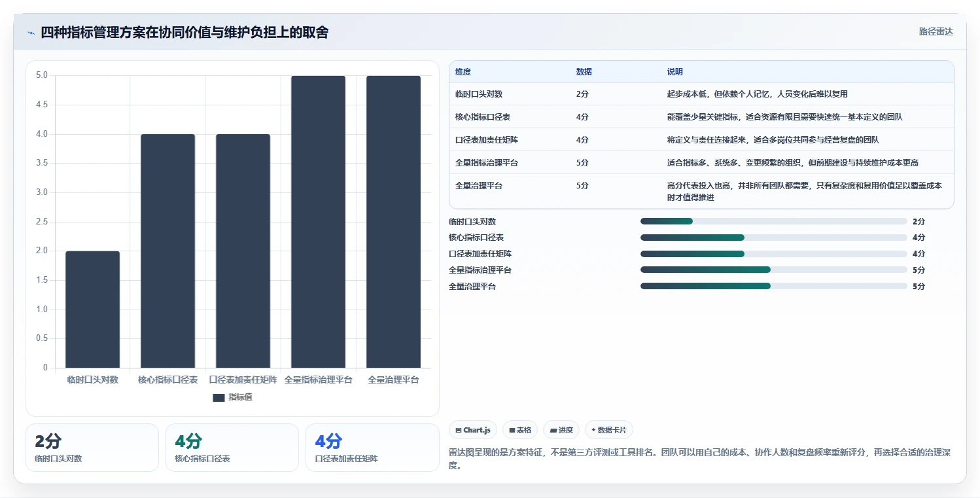Image resolution: width=980 pixels, height=498 pixels.
Task: Click the 5分 value beside the 全量治理平台 progress bar
Action: click(x=919, y=286)
